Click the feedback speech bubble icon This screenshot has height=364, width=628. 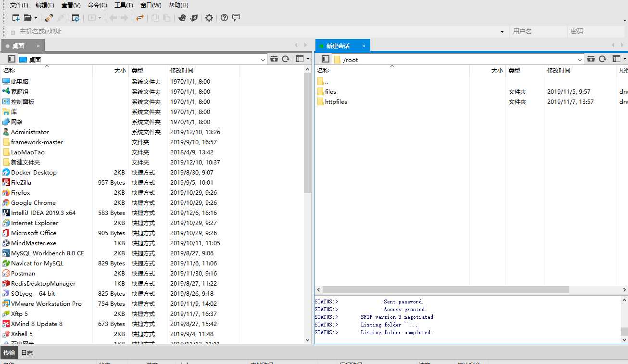tap(236, 18)
